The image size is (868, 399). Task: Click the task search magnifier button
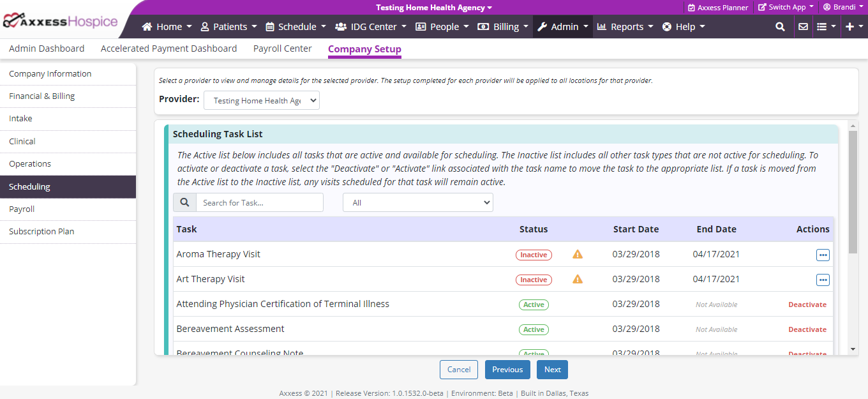[x=184, y=202]
